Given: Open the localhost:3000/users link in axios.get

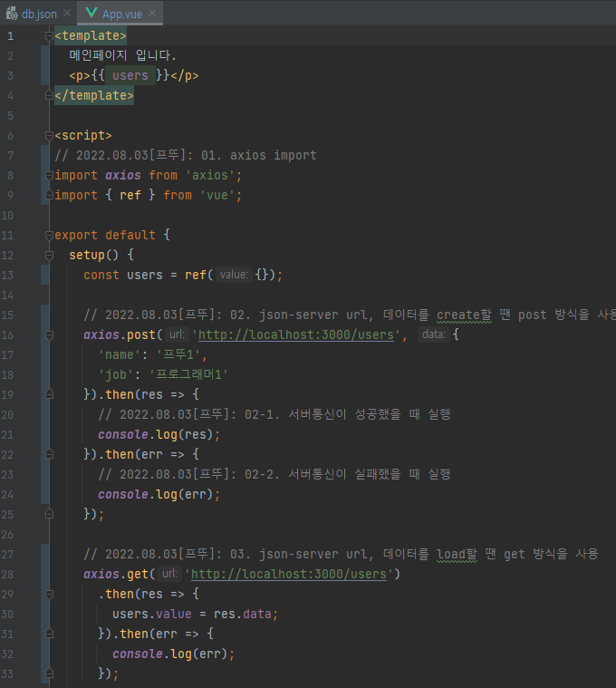Looking at the screenshot, I should coord(289,574).
